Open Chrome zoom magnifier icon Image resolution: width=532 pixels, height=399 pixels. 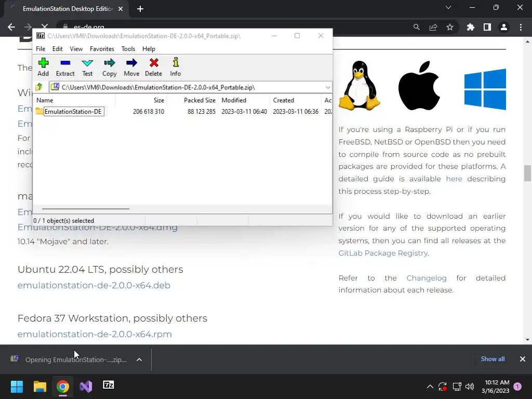(x=417, y=27)
